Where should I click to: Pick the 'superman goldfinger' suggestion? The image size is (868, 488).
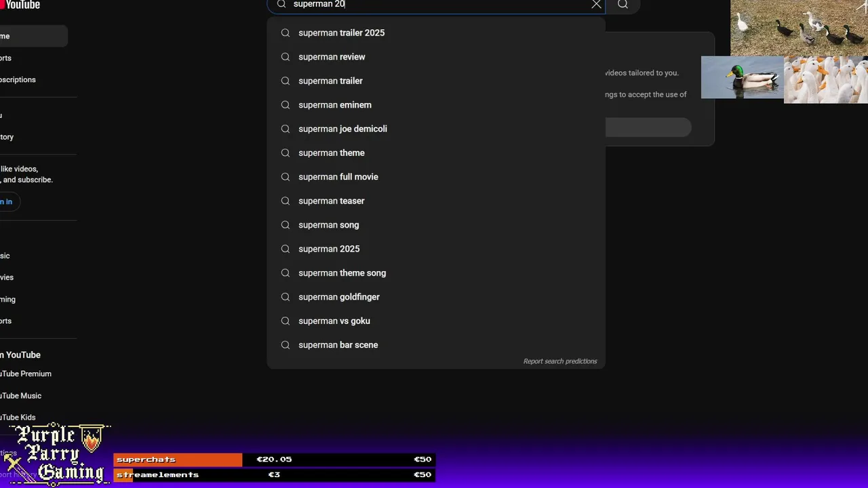pyautogui.click(x=436, y=297)
